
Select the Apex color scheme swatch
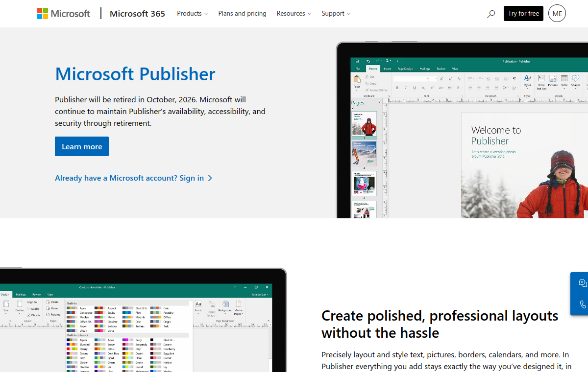click(x=72, y=308)
